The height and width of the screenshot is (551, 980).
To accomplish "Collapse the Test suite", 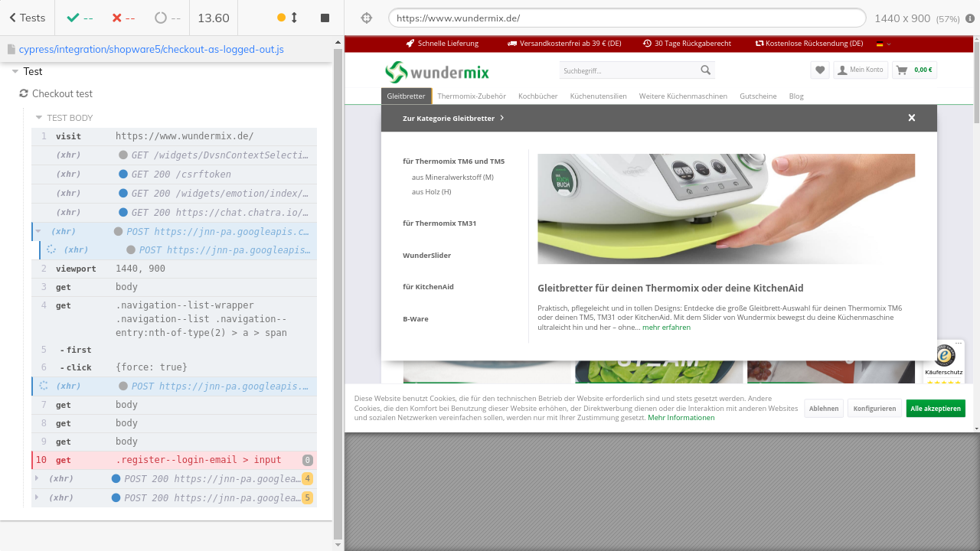I will point(15,71).
